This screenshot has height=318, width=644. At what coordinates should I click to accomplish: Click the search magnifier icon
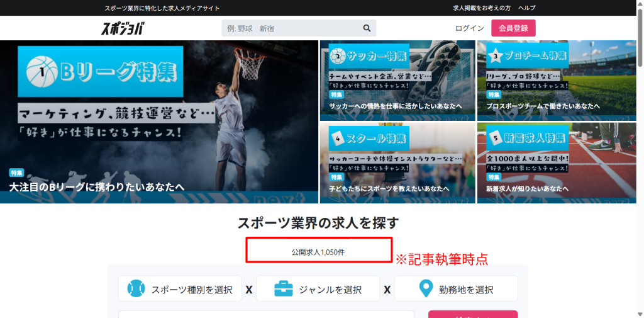[367, 28]
